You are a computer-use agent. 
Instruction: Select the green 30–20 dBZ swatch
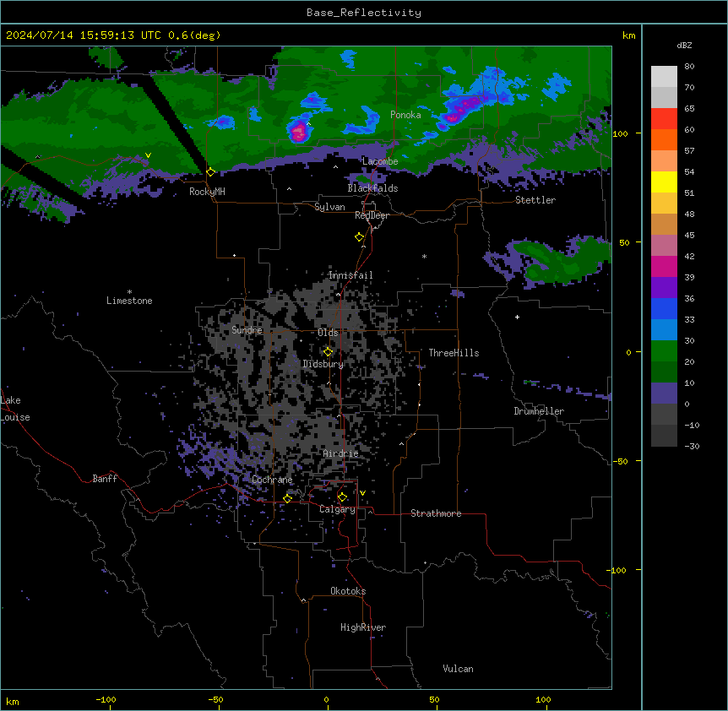coord(664,351)
